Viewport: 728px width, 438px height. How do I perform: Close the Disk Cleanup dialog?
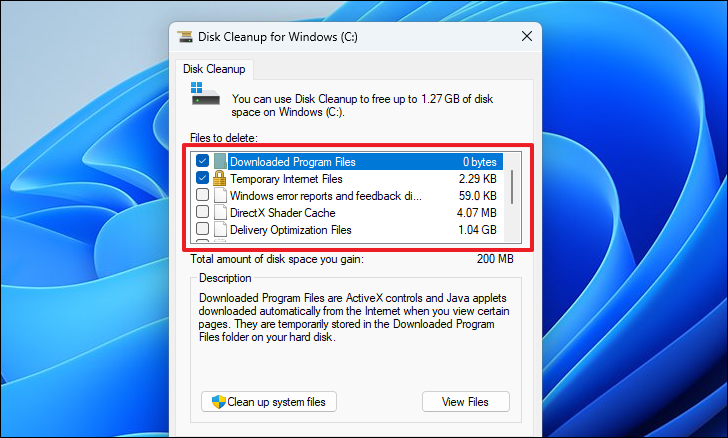[x=526, y=36]
